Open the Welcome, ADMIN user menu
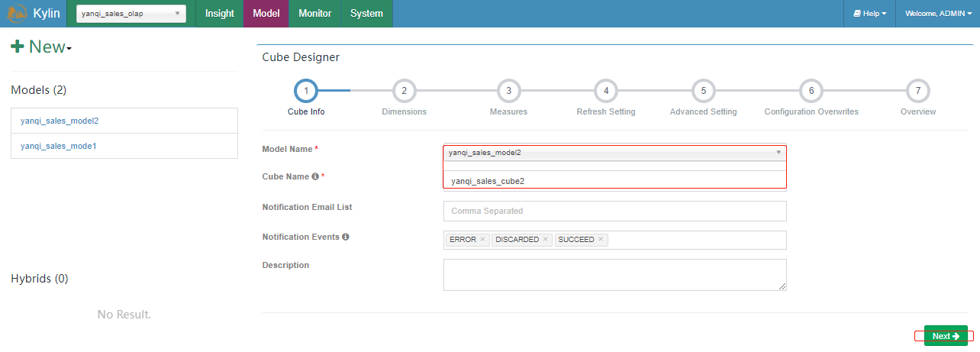Image resolution: width=980 pixels, height=352 pixels. pos(939,14)
